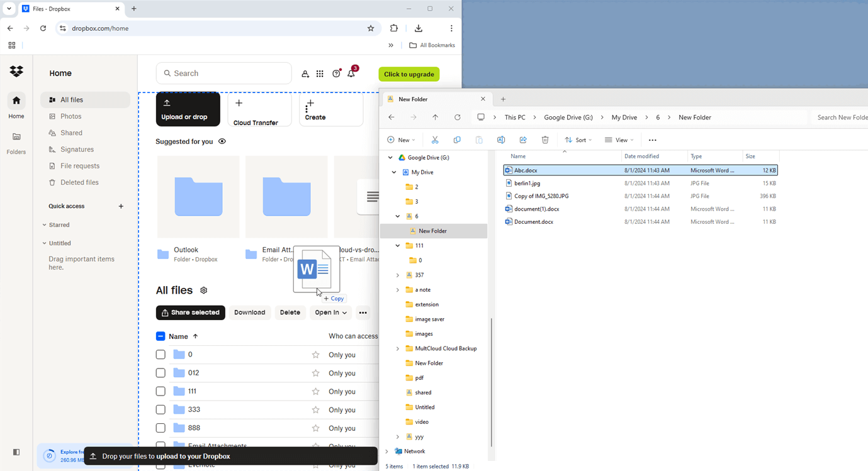Open the Dropbox help question mark icon
Viewport: 868px width, 471px height.
coord(336,74)
